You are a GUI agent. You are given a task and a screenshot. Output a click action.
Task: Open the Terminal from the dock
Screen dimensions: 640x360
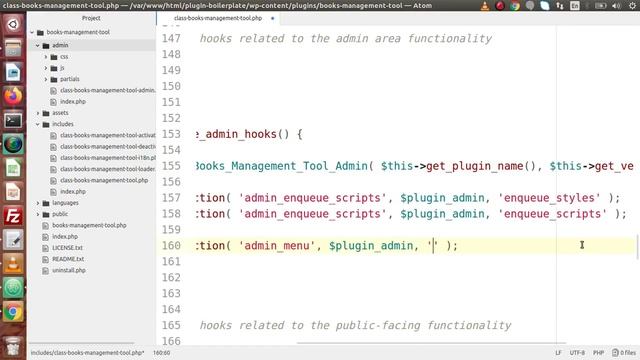(x=13, y=120)
